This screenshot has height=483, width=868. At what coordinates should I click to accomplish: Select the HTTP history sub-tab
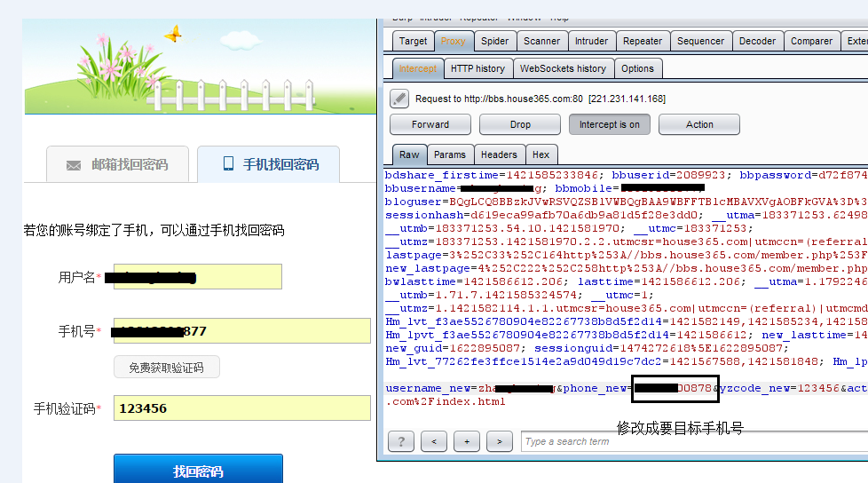pyautogui.click(x=477, y=68)
